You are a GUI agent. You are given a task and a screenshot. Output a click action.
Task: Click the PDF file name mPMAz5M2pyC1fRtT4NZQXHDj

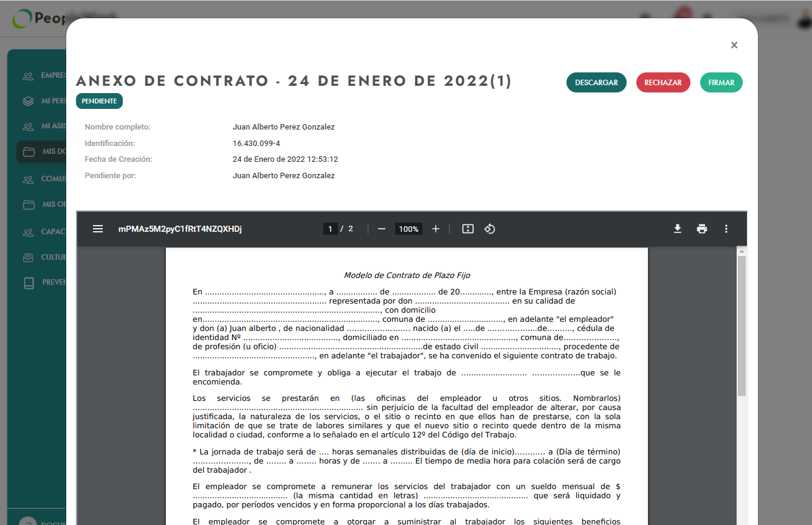180,229
